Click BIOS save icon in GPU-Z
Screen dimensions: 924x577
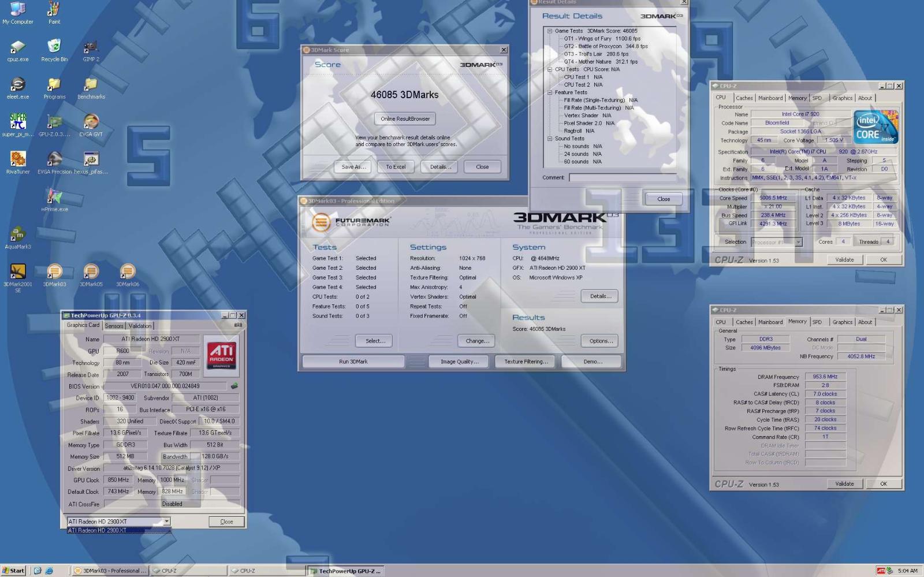(234, 386)
